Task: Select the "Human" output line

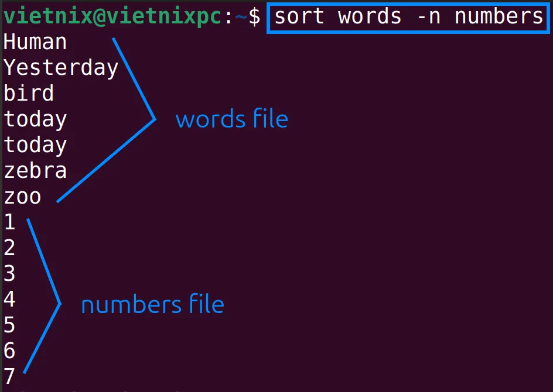Action: click(x=35, y=42)
